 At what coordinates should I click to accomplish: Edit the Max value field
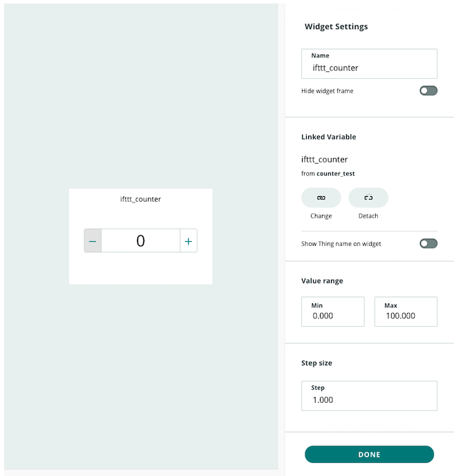406,315
